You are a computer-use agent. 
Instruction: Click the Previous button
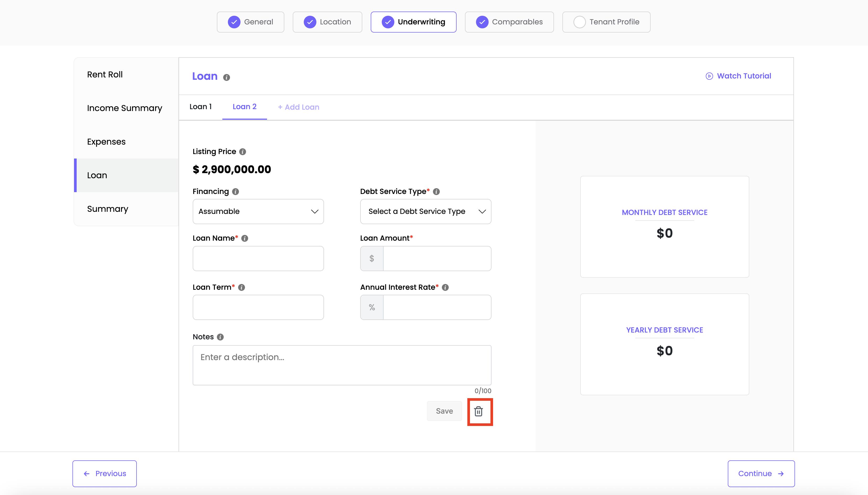pos(105,473)
